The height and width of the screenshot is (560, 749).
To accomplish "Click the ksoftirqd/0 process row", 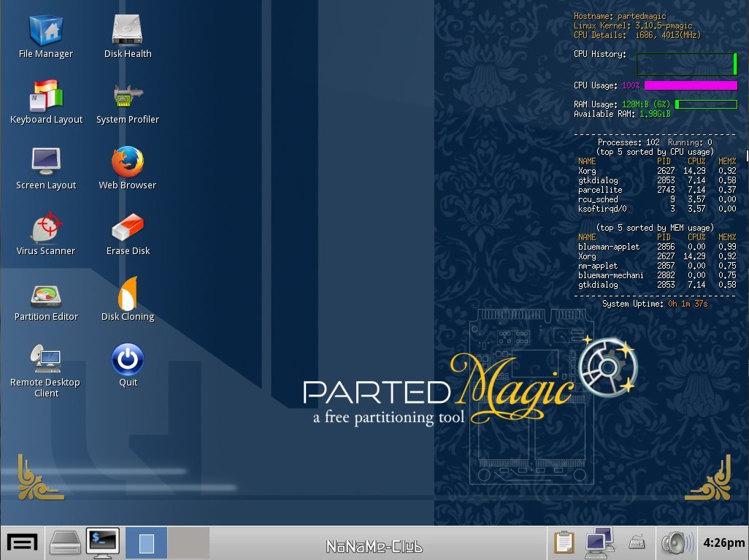I will coord(657,210).
